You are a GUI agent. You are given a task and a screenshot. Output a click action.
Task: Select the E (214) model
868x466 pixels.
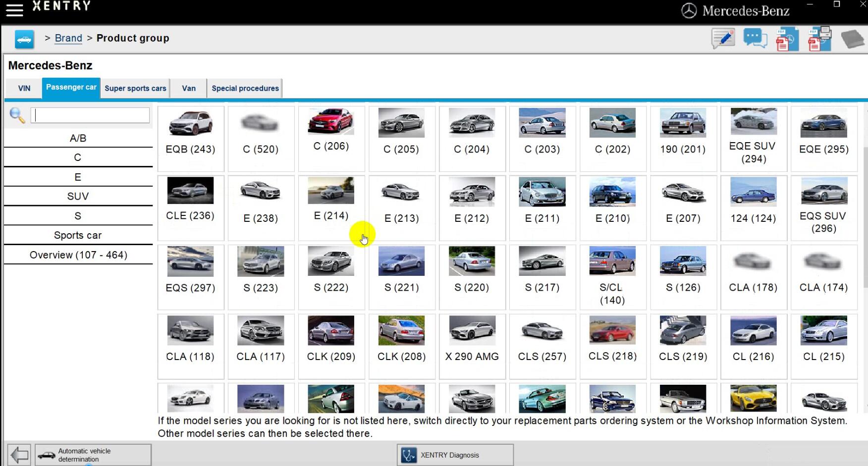tap(331, 208)
